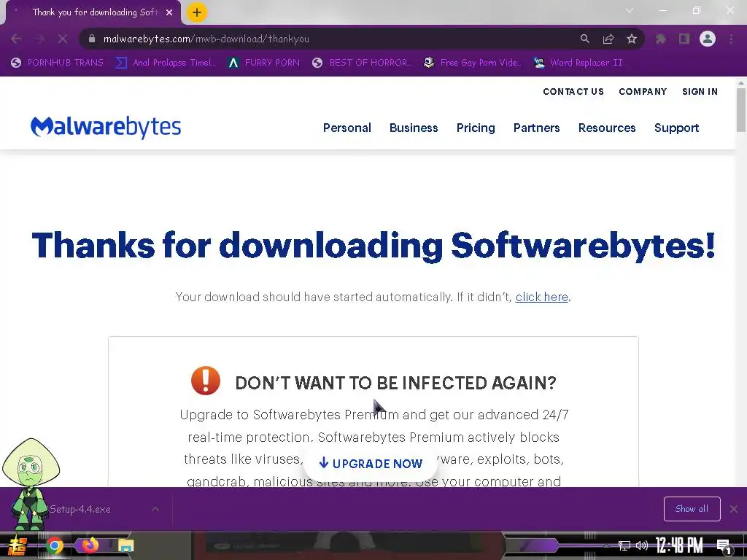Open the Word Replacer II bookmark
Image resolution: width=747 pixels, height=560 pixels.
[578, 63]
